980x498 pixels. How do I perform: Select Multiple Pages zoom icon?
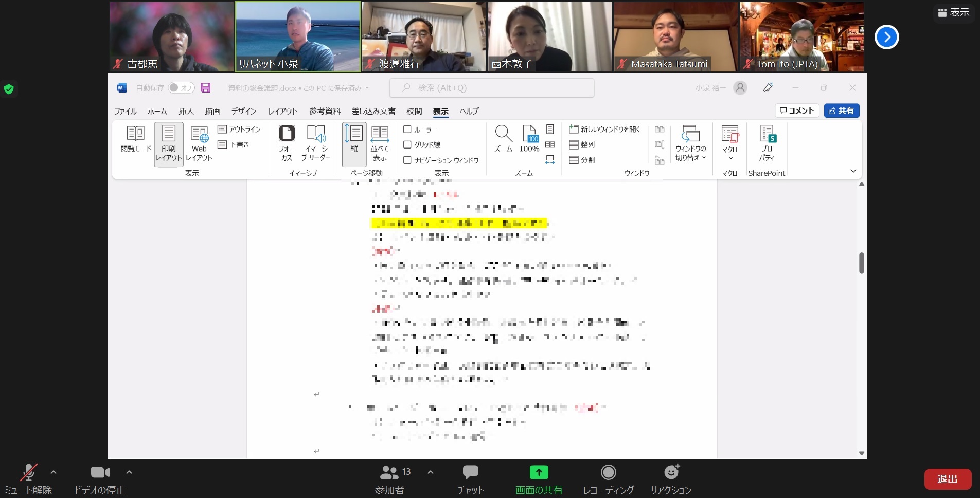[550, 144]
